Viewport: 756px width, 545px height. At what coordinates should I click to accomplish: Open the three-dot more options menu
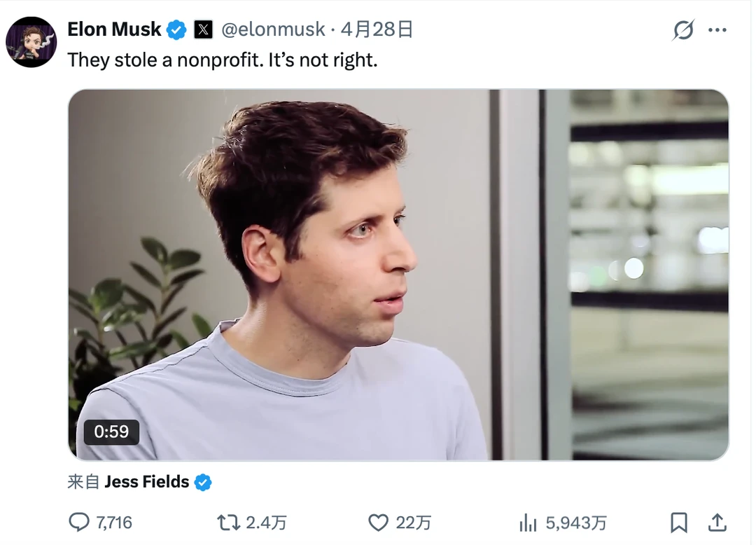(x=717, y=30)
